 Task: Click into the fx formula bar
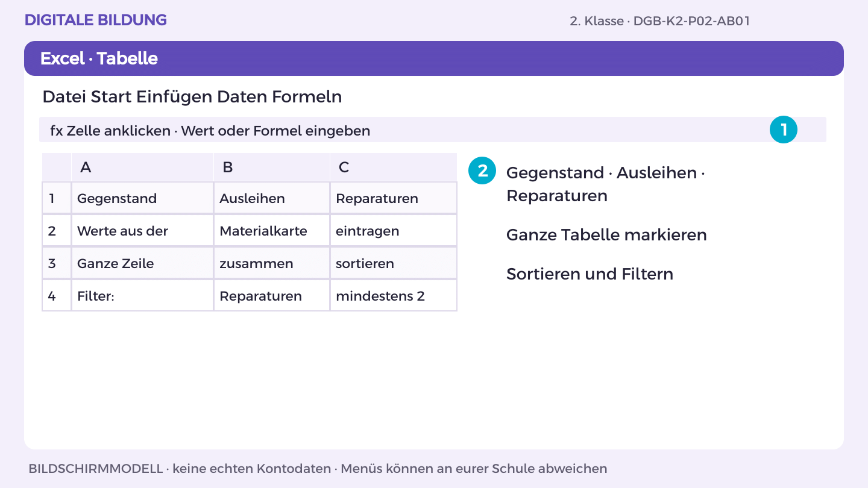point(433,130)
